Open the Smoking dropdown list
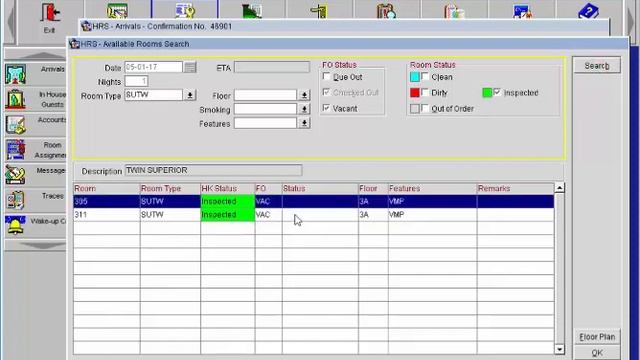This screenshot has height=360, width=640. pyautogui.click(x=304, y=109)
